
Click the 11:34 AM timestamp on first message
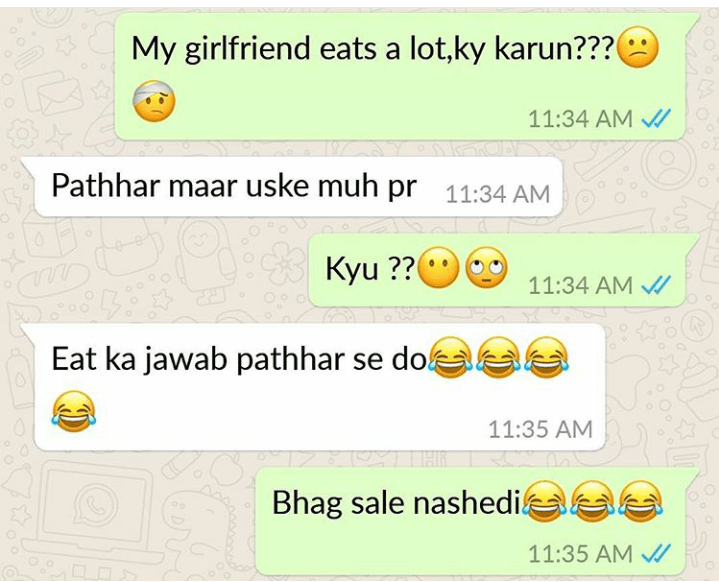(x=581, y=119)
